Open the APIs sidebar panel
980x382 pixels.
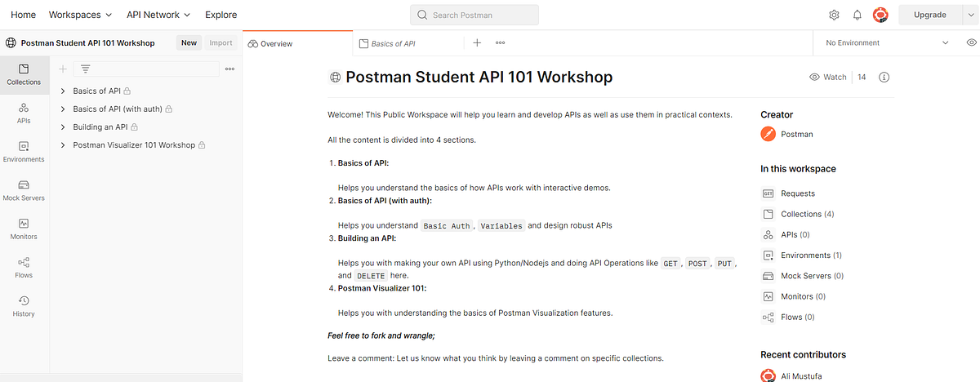pyautogui.click(x=24, y=113)
